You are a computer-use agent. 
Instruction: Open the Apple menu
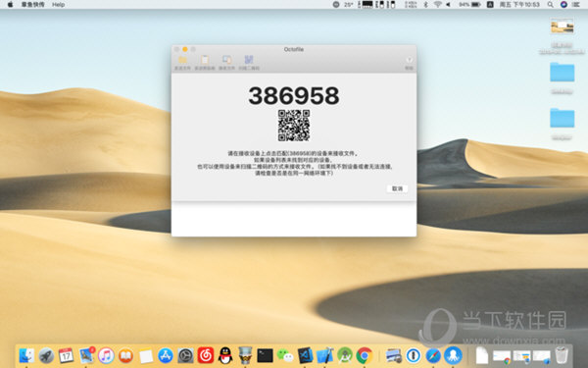(10, 5)
